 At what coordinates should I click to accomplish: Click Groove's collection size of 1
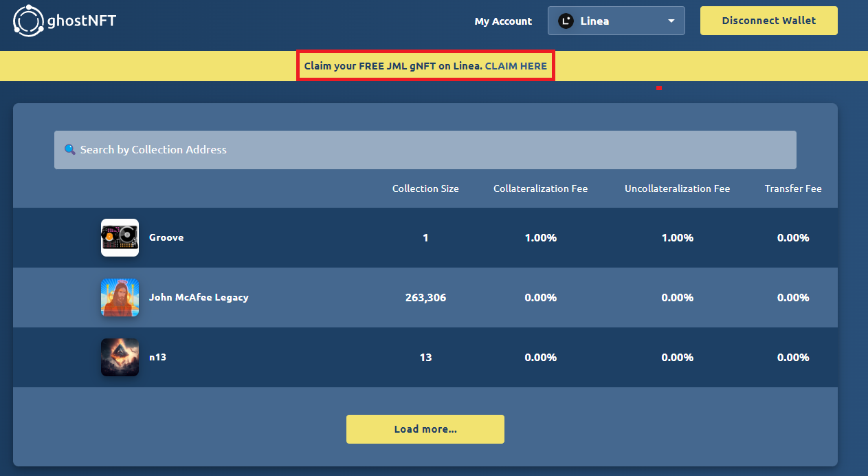tap(425, 238)
